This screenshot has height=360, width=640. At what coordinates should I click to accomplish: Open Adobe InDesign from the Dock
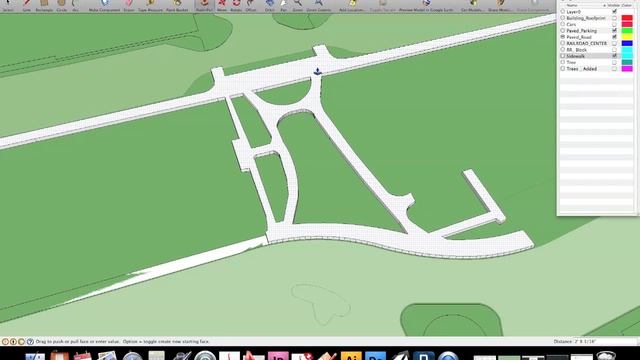[x=278, y=356]
